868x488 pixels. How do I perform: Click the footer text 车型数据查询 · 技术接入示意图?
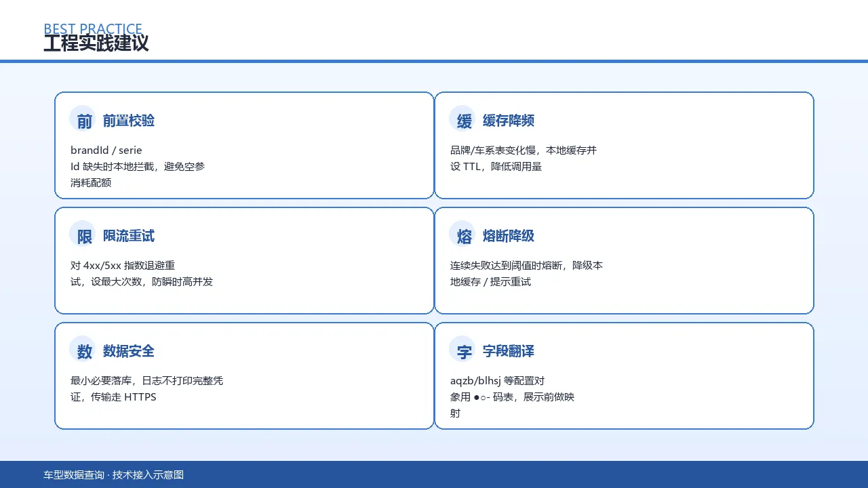click(114, 475)
